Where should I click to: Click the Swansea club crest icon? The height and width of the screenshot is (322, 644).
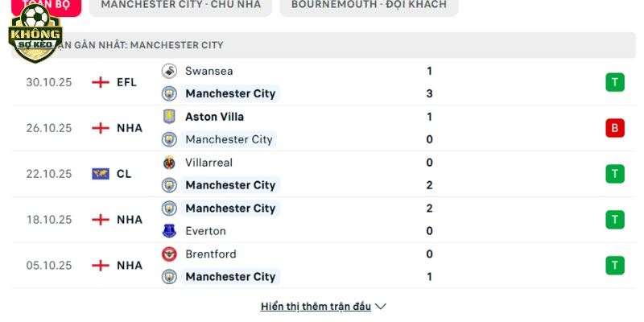[169, 71]
